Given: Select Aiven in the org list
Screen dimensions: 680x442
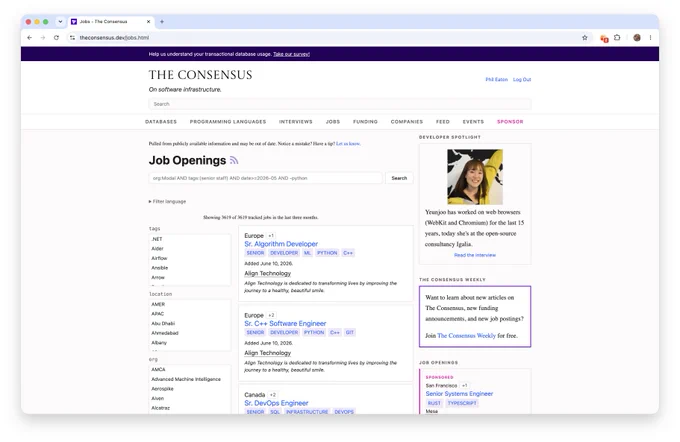Looking at the screenshot, I should 190,399.
